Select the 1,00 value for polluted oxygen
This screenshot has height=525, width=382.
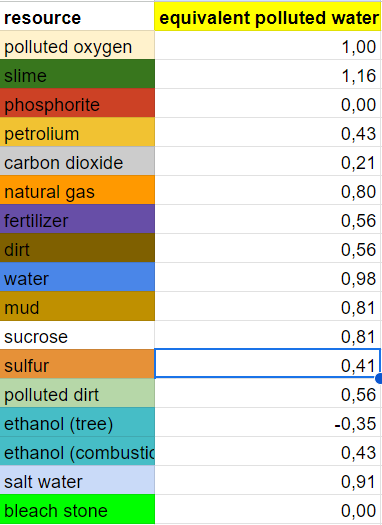268,45
